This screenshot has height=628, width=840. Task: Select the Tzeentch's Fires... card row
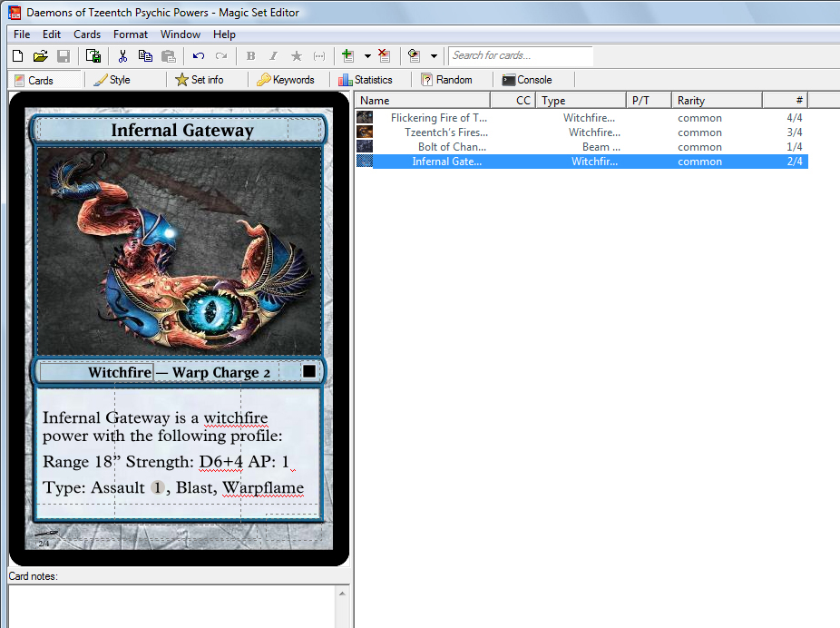pyautogui.click(x=581, y=132)
